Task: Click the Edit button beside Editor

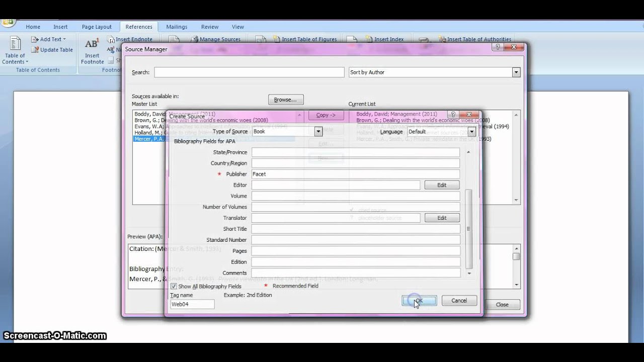Action: tap(442, 185)
